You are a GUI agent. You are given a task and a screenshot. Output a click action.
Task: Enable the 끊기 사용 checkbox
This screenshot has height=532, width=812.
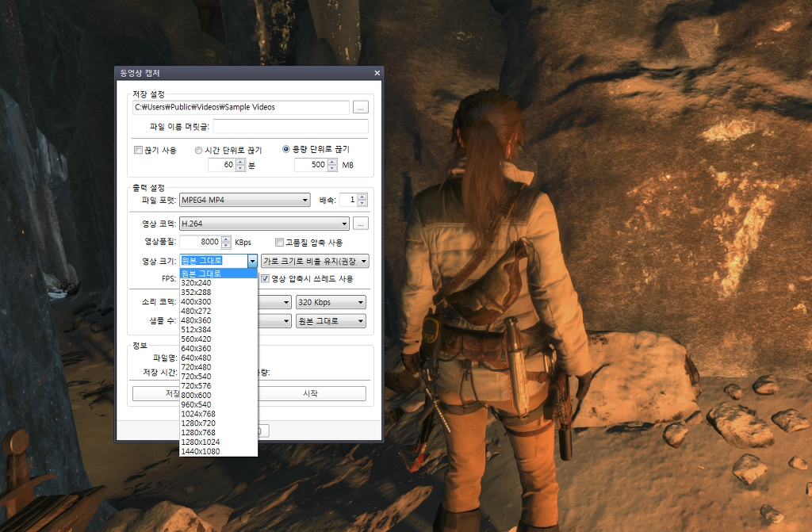[138, 150]
